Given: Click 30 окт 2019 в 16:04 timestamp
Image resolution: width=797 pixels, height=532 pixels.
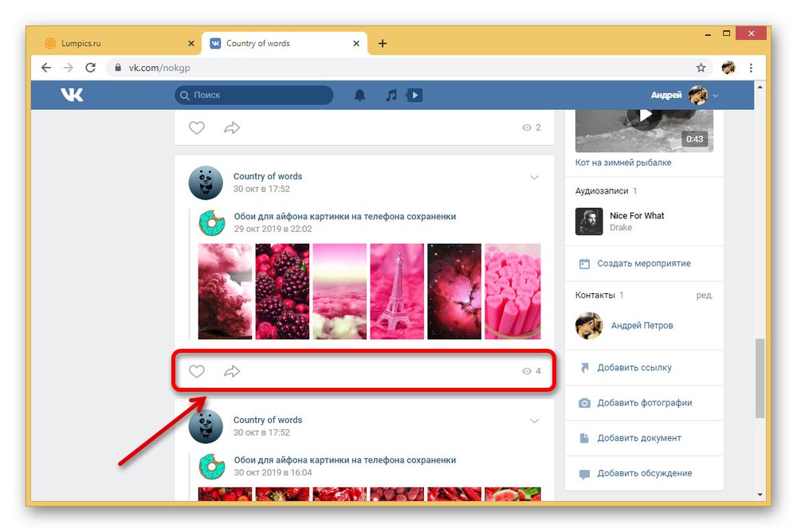Looking at the screenshot, I should [x=273, y=472].
